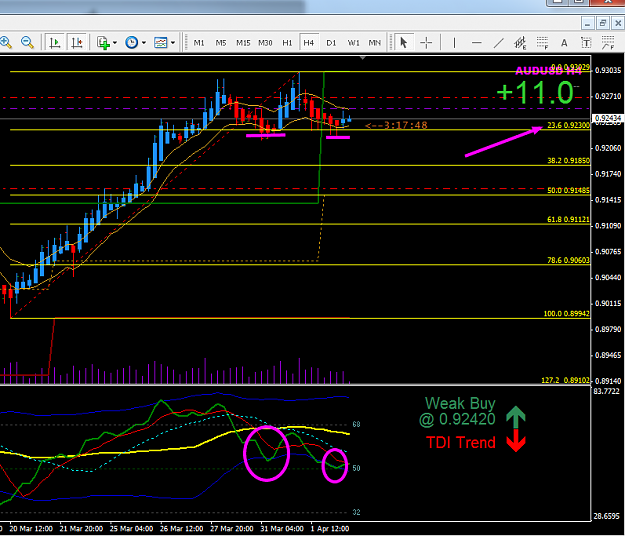625x536 pixels.
Task: Select the Fibonacci Retracement tool
Action: pyautogui.click(x=542, y=43)
